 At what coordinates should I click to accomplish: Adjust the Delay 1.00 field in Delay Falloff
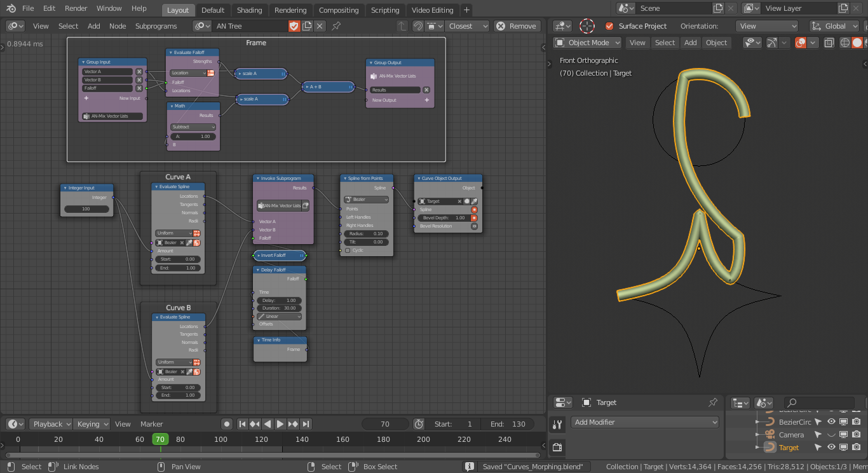tap(280, 300)
